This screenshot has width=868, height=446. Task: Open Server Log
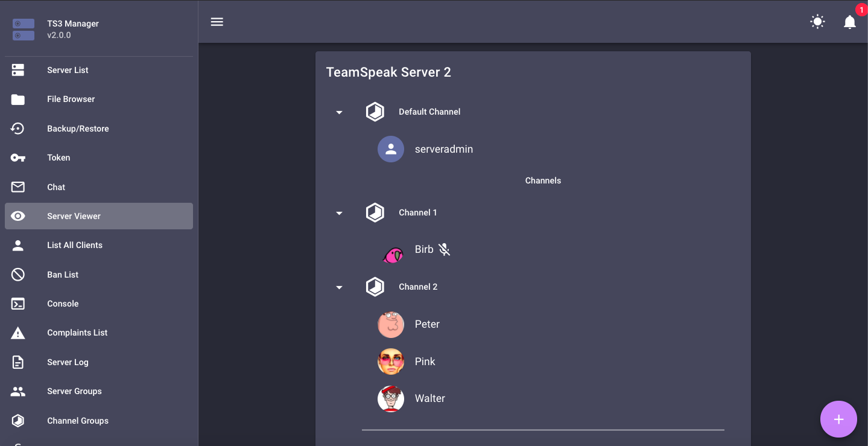point(99,362)
